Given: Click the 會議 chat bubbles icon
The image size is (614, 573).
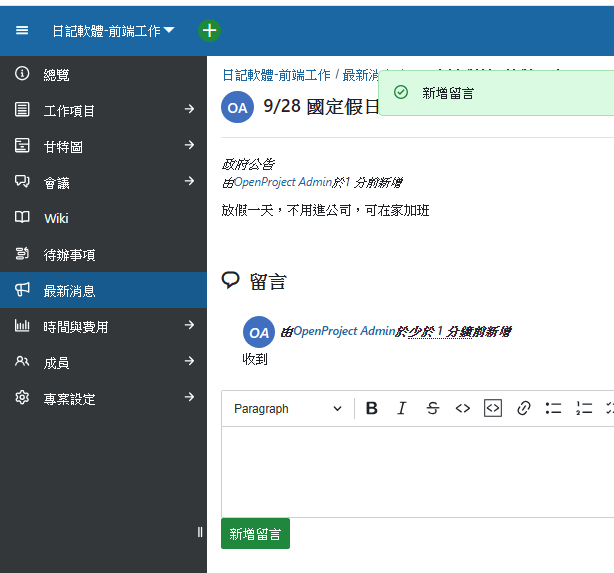Looking at the screenshot, I should coord(22,181).
